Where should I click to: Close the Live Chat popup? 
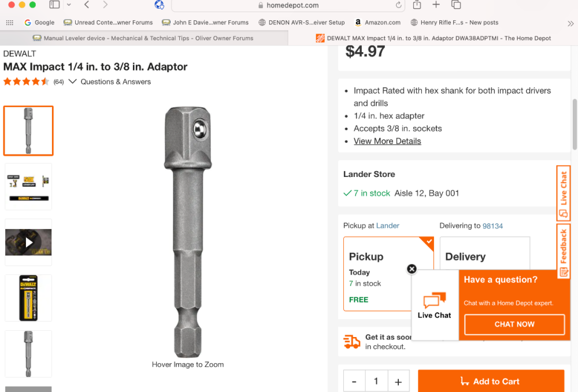pos(412,269)
